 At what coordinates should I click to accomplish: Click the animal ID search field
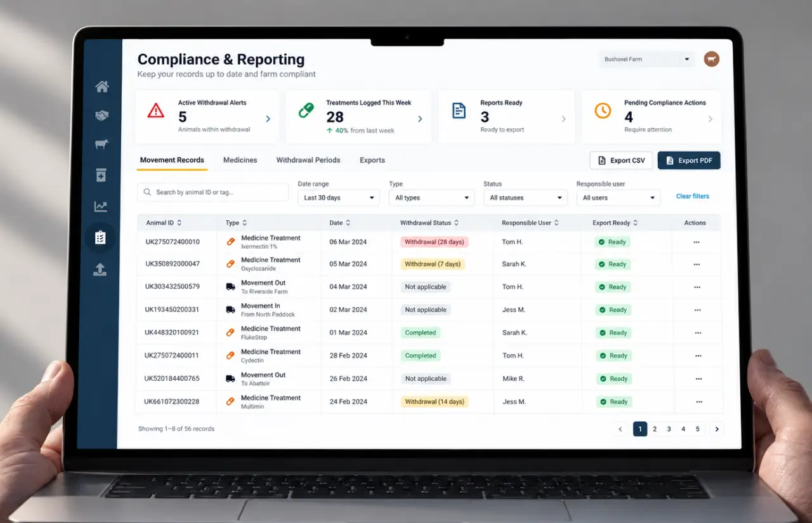coord(213,192)
